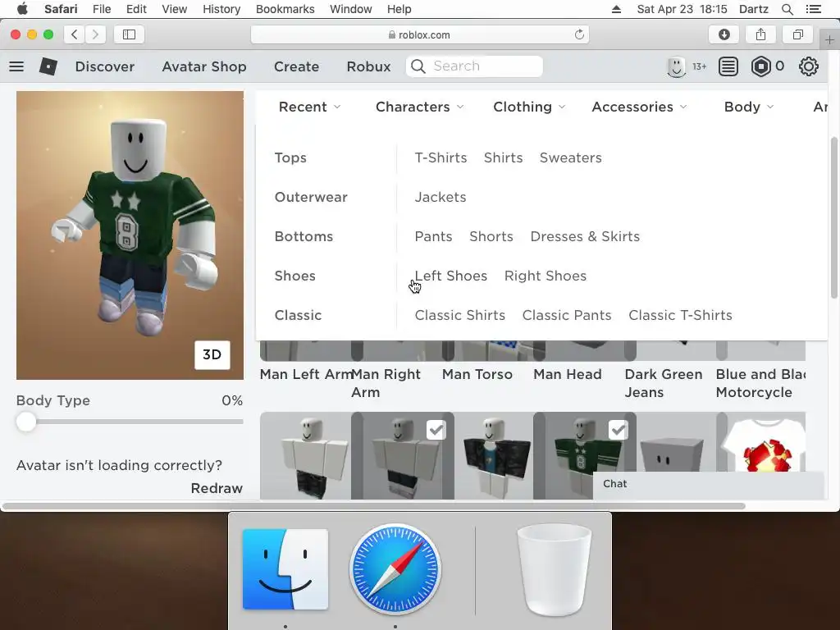
Task: Open the Robux page link
Action: click(368, 66)
